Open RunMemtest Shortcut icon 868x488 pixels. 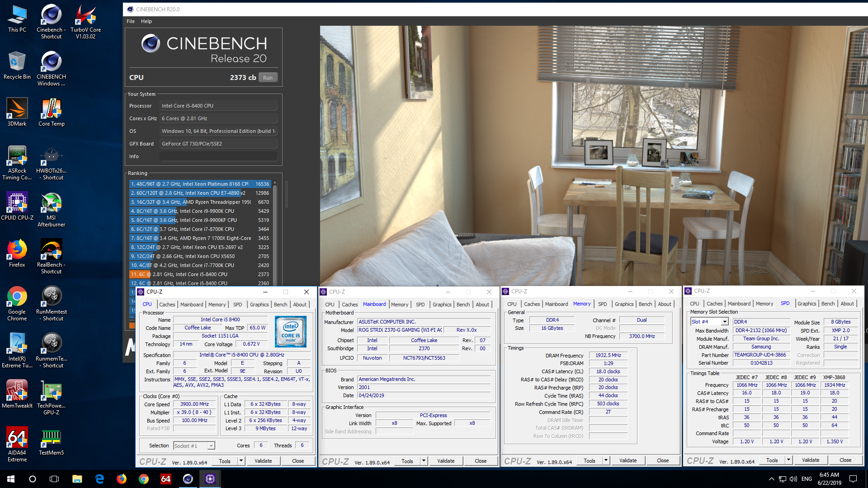pyautogui.click(x=51, y=303)
